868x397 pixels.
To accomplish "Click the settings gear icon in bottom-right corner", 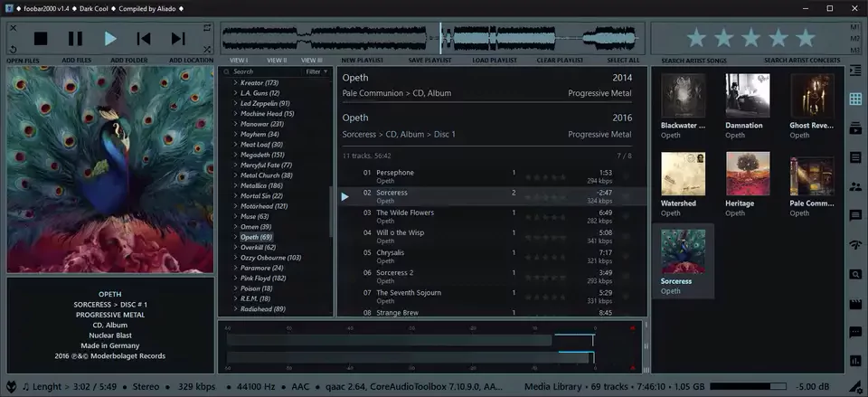I will point(855,386).
